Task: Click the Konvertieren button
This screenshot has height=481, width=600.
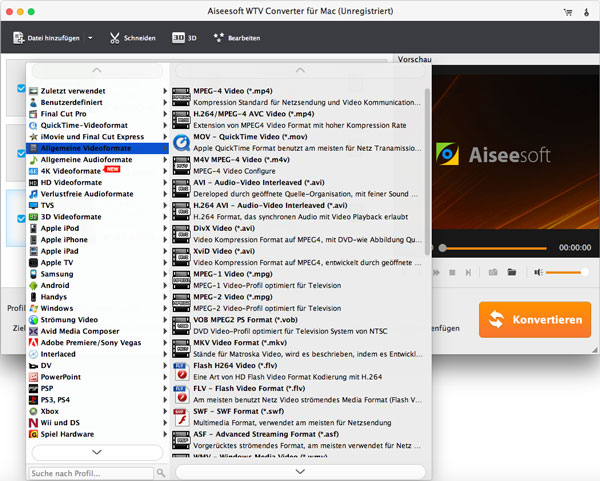Action: (535, 320)
